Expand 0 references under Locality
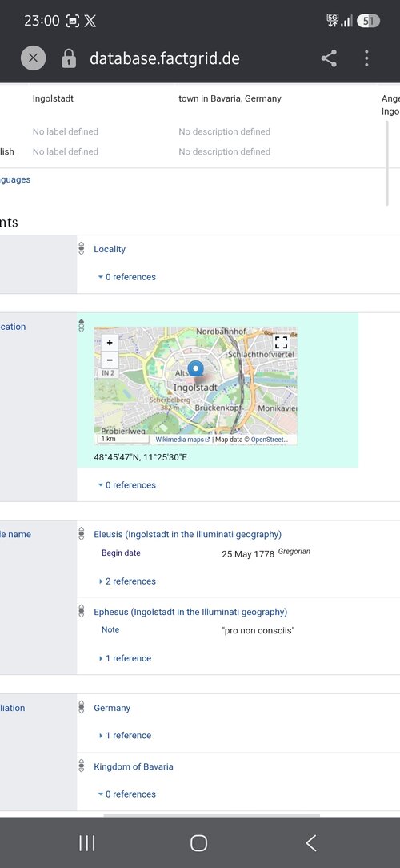The image size is (400, 868). pyautogui.click(x=127, y=277)
